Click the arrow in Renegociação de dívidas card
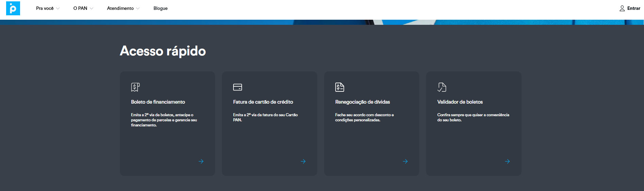Image resolution: width=644 pixels, height=191 pixels. pos(405,161)
